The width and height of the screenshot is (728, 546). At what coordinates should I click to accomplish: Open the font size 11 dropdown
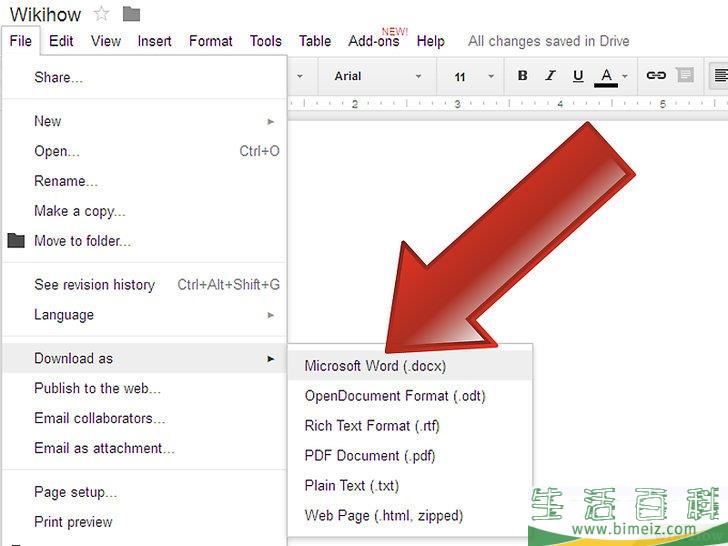471,77
